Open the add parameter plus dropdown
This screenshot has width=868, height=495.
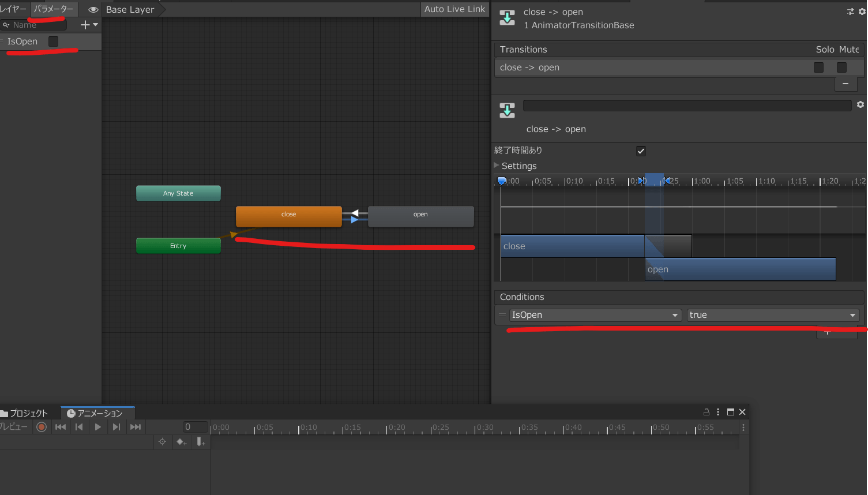89,25
